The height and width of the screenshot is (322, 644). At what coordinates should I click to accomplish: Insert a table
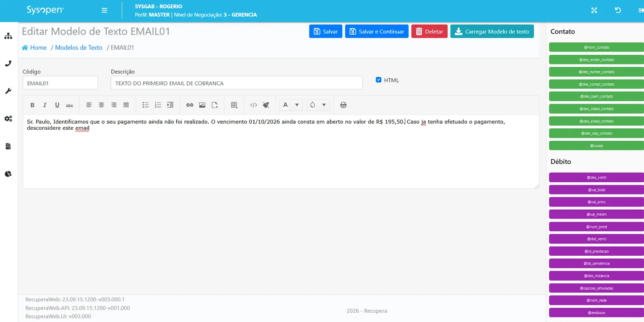pyautogui.click(x=234, y=105)
